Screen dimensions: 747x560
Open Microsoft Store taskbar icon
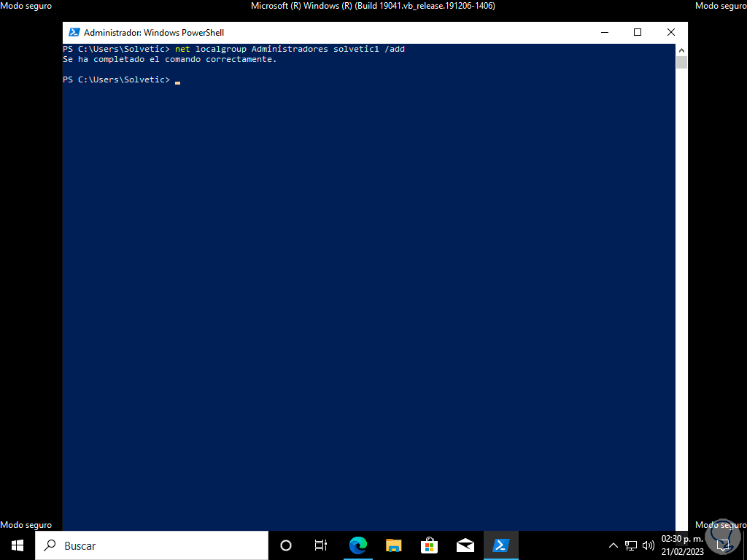click(429, 545)
